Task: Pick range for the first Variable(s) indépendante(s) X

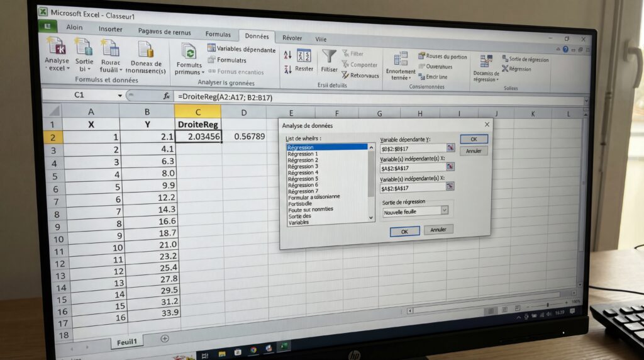Action: click(450, 167)
